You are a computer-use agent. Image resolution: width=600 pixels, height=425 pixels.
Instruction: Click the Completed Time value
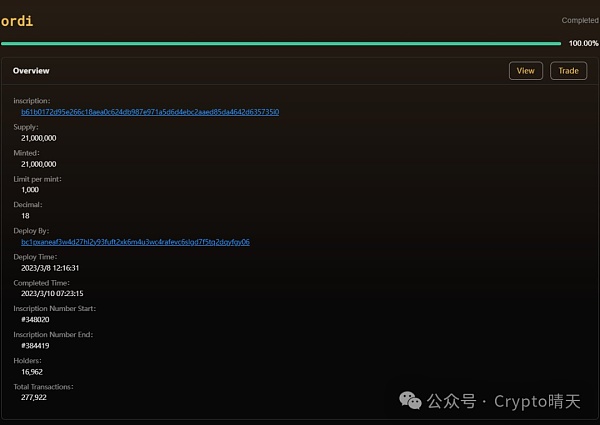[x=52, y=293]
